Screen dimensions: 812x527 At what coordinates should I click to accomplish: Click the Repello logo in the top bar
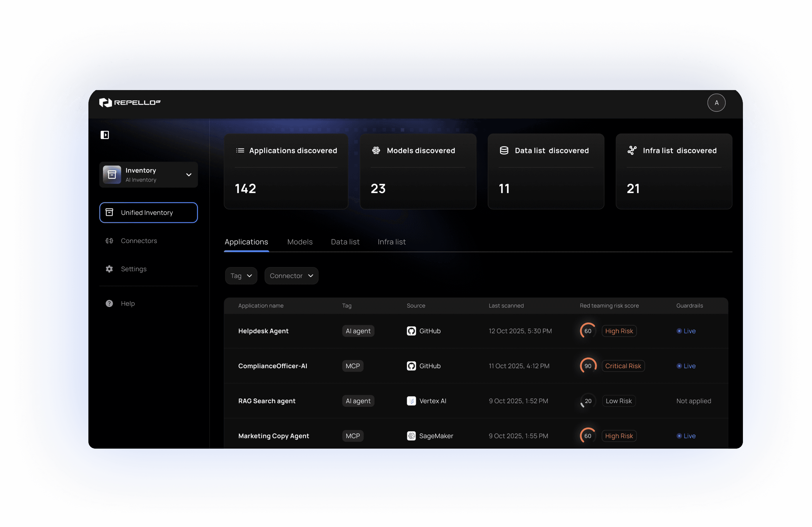(x=130, y=103)
